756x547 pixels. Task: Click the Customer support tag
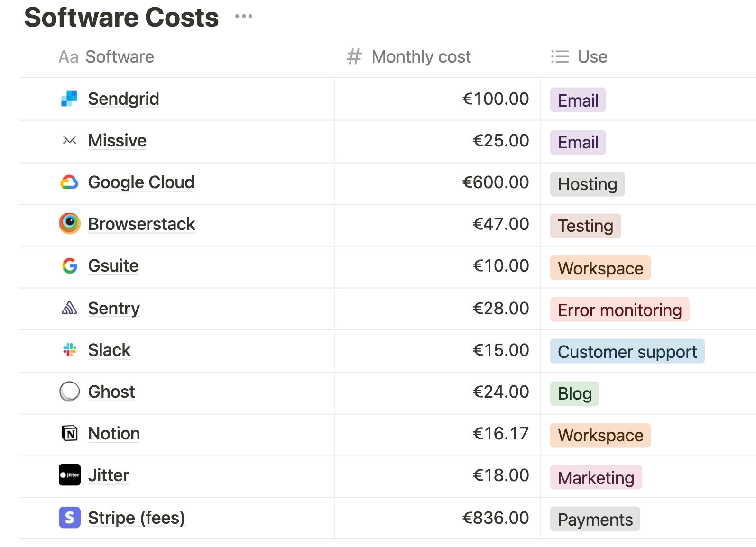[627, 352]
